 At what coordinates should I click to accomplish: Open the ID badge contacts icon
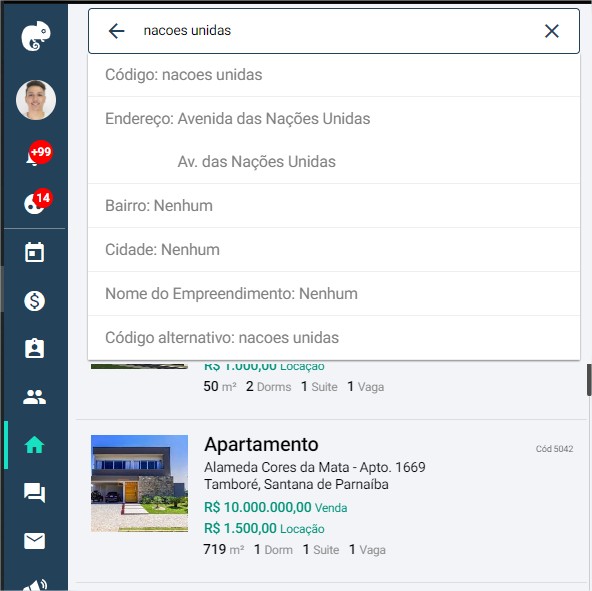34,348
